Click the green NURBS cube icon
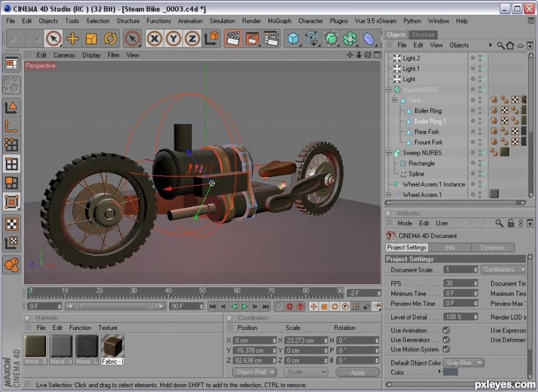 (331, 38)
